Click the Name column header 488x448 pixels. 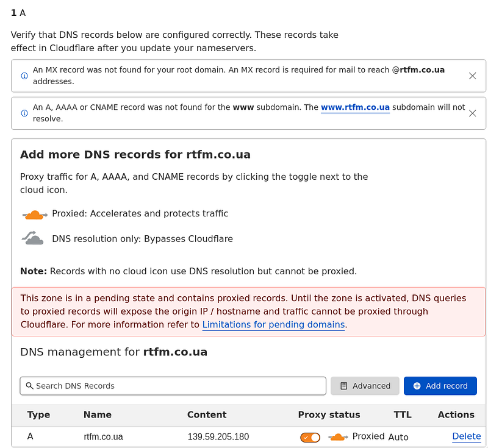(x=98, y=414)
